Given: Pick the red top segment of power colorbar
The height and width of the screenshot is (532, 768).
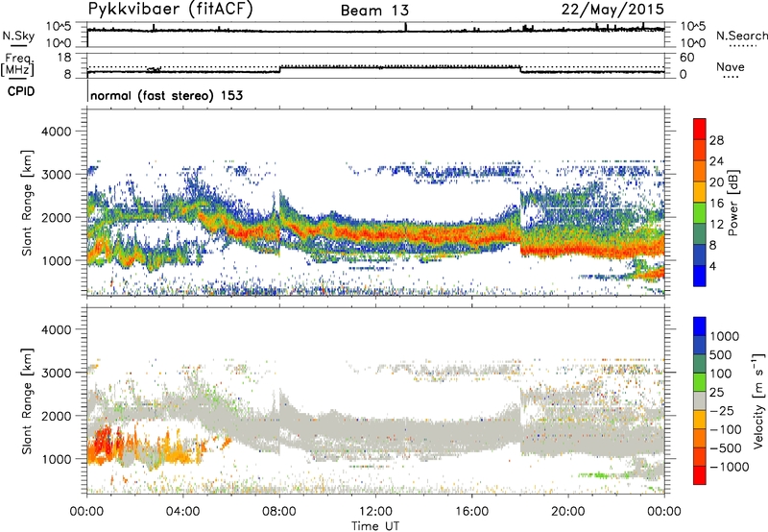Looking at the screenshot, I should point(700,129).
